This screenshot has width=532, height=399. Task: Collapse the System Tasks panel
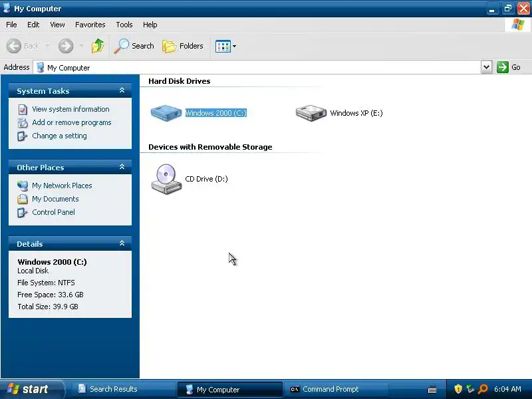click(x=122, y=90)
